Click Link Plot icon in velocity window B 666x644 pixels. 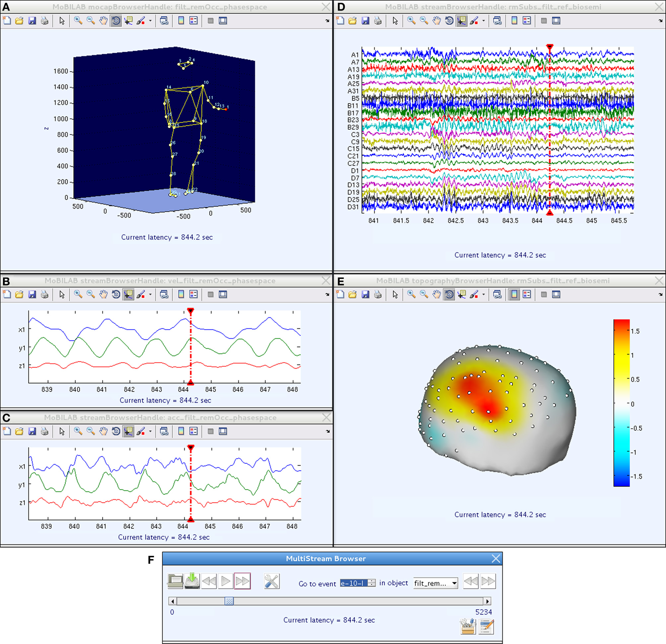pos(165,294)
